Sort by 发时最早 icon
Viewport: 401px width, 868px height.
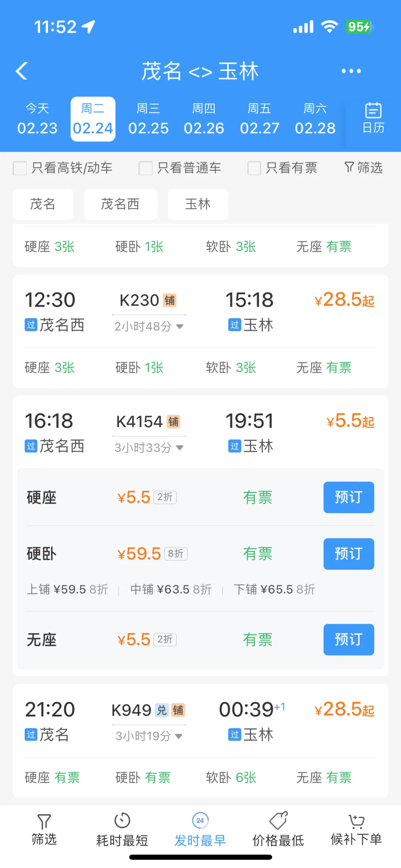(x=200, y=820)
